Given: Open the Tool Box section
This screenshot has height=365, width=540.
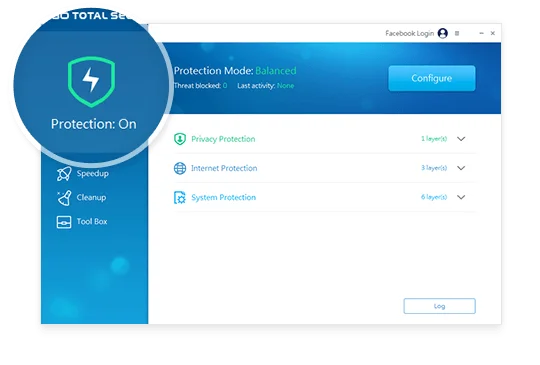Looking at the screenshot, I should click(82, 221).
